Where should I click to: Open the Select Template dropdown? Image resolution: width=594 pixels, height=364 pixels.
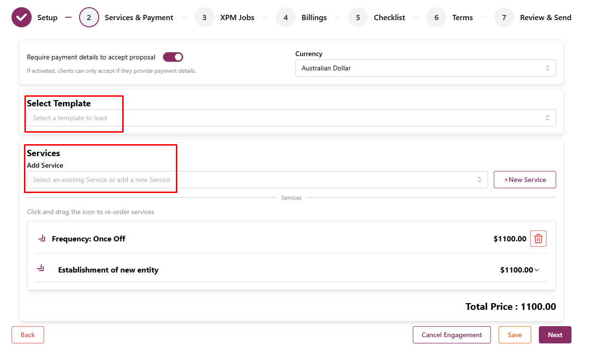click(291, 118)
